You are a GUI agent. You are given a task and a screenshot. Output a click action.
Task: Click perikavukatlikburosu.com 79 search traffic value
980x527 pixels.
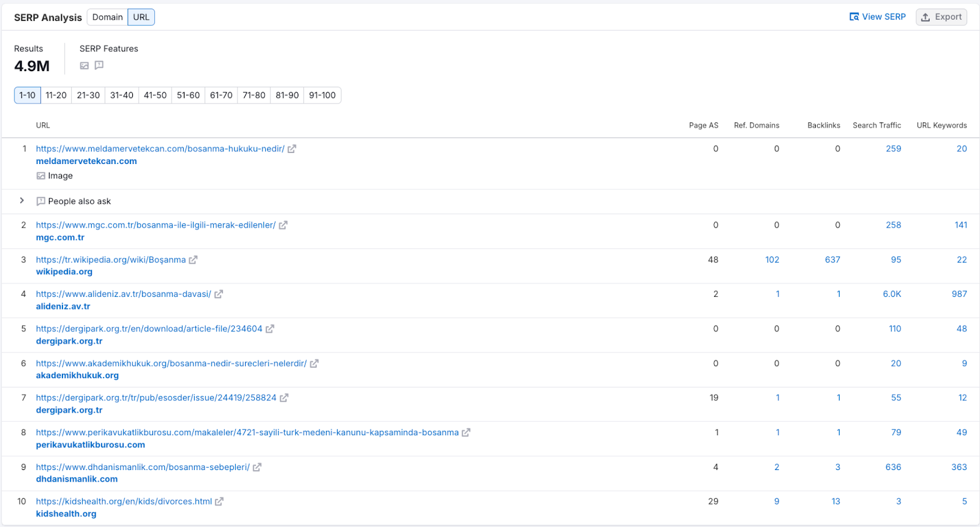(x=896, y=433)
